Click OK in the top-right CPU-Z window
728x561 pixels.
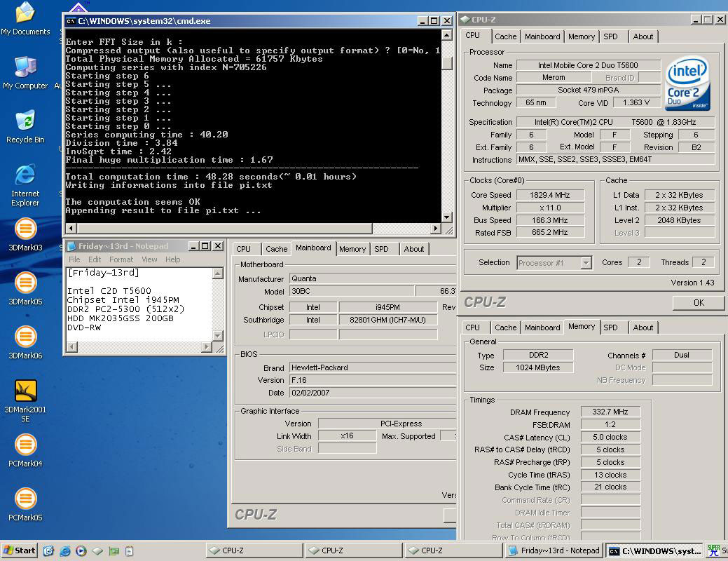pos(699,302)
